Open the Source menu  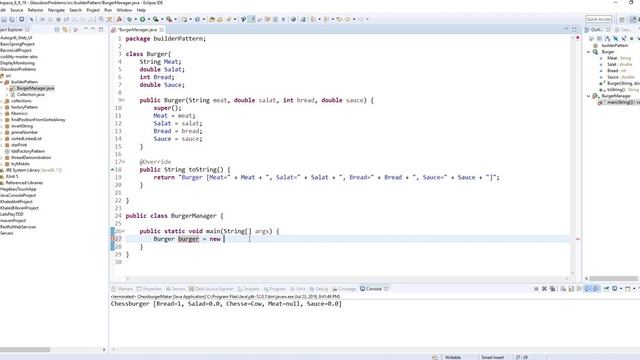(x=16, y=10)
